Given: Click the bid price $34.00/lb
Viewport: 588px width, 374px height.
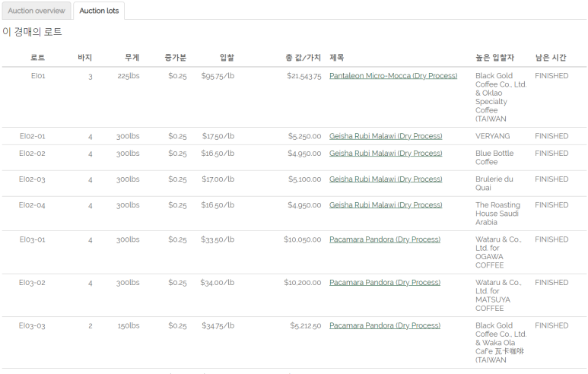Looking at the screenshot, I should pyautogui.click(x=218, y=283).
